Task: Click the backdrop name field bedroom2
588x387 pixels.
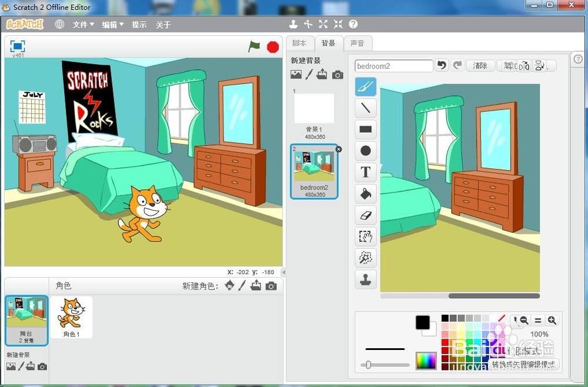Action: click(x=394, y=66)
